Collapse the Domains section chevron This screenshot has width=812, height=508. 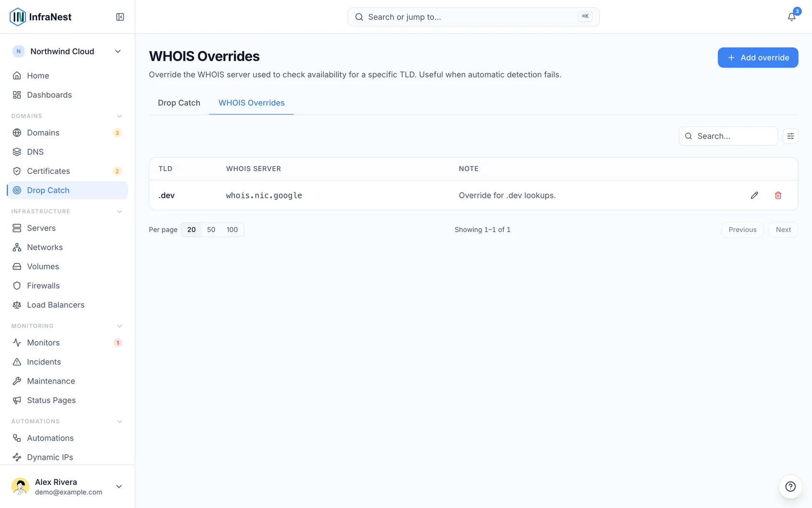119,116
